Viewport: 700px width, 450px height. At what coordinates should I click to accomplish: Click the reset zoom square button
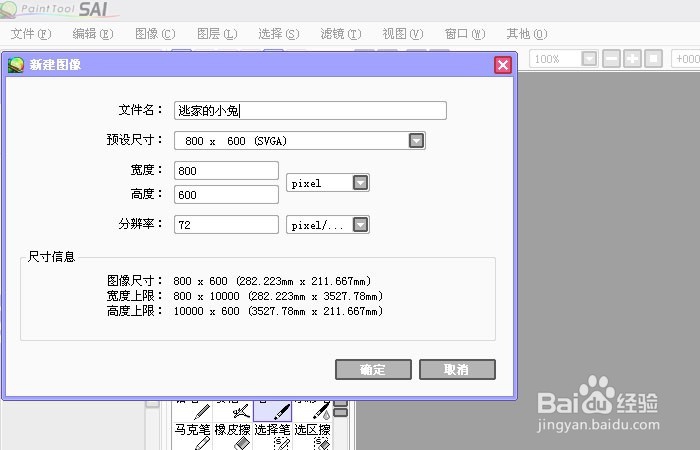pyautogui.click(x=653, y=58)
